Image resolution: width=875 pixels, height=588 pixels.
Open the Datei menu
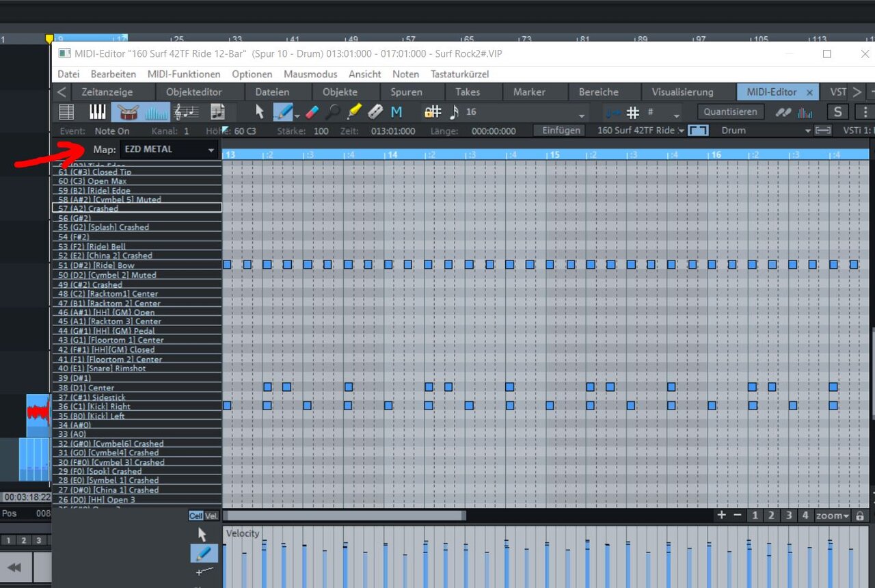(68, 74)
